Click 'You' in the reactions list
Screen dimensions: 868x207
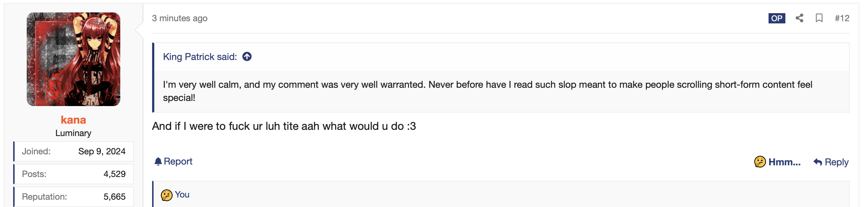(x=182, y=195)
